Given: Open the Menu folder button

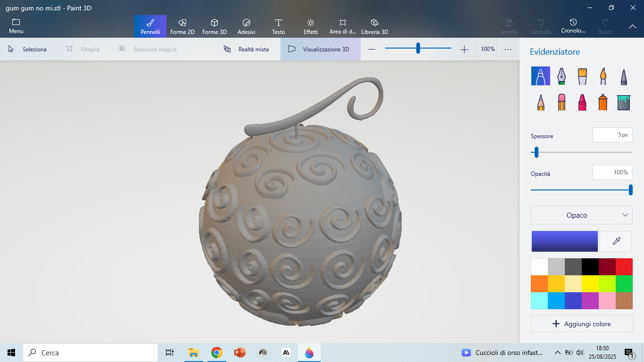Looking at the screenshot, I should (x=16, y=26).
